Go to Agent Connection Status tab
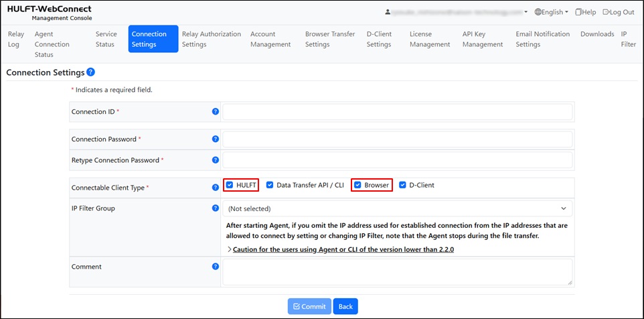The image size is (644, 319). [x=52, y=44]
